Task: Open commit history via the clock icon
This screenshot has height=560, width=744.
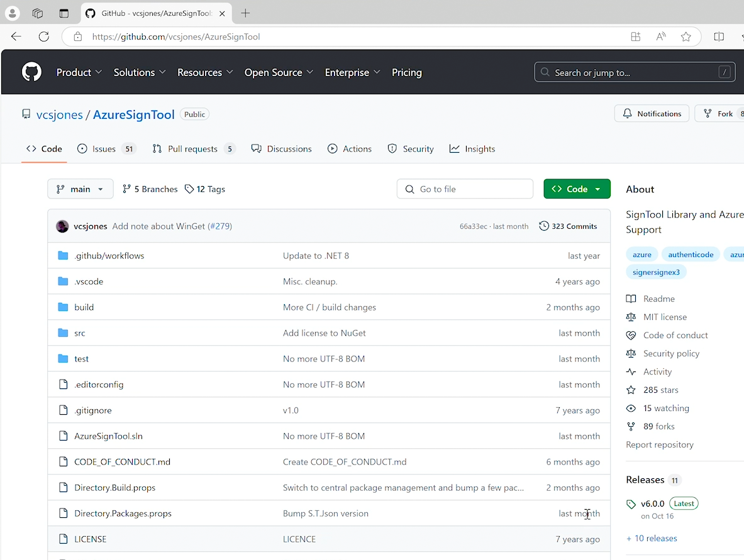Action: tap(544, 226)
